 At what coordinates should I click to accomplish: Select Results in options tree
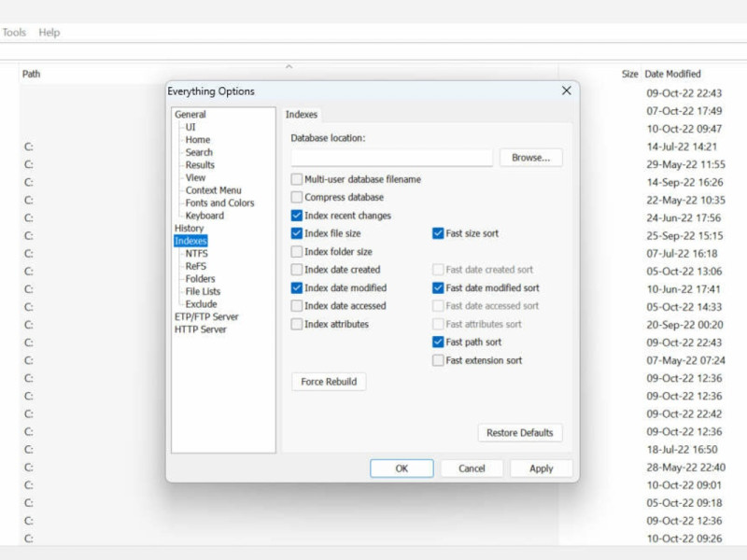point(200,165)
